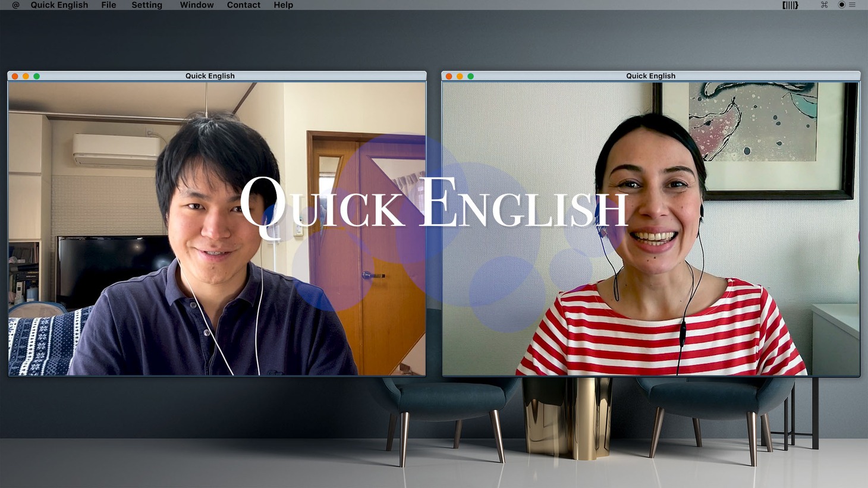
Task: Click the left window's Quick English title
Action: (210, 76)
